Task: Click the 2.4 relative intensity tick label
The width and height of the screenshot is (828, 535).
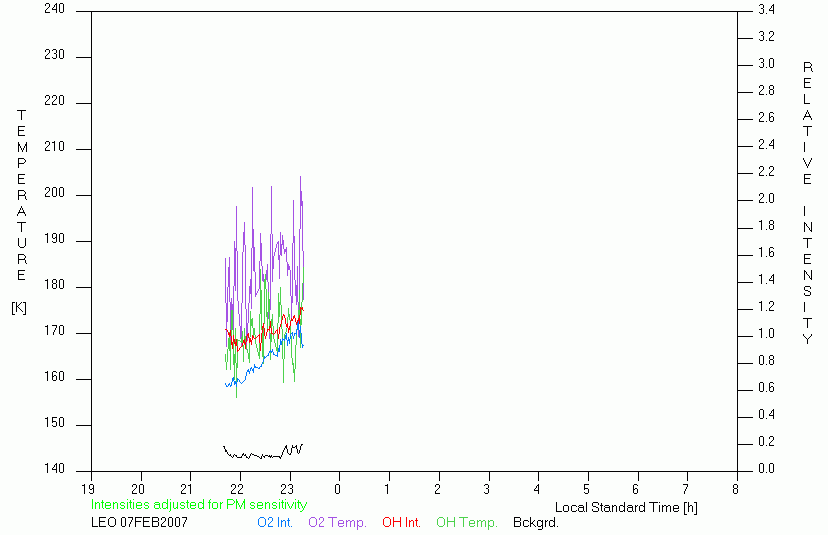Action: (x=766, y=144)
